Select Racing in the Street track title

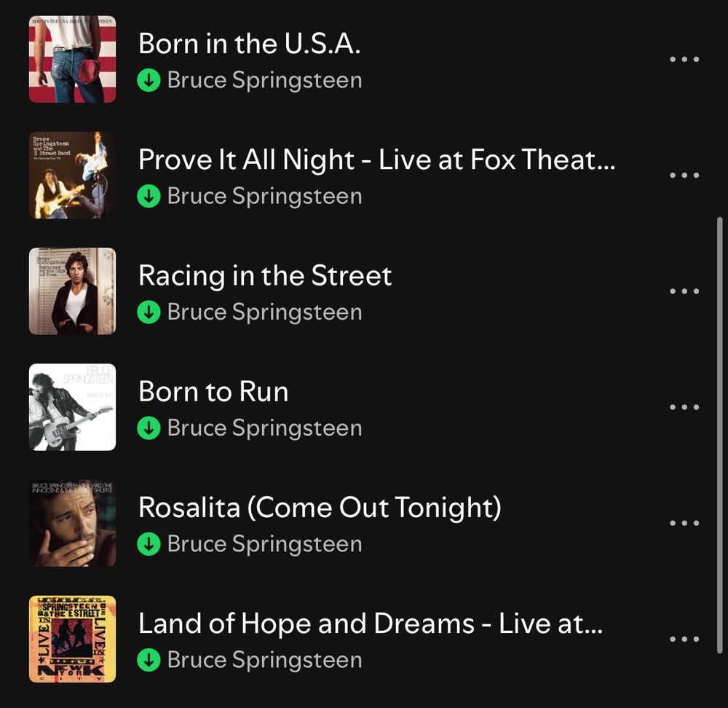(265, 275)
